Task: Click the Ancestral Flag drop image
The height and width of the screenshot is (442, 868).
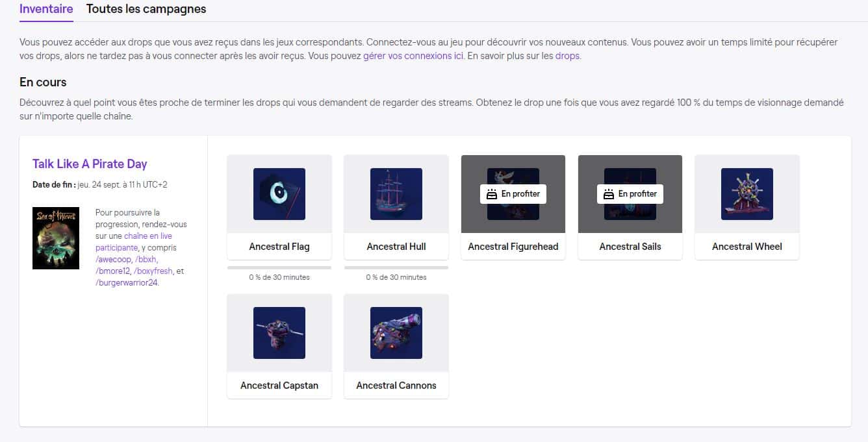Action: (279, 194)
